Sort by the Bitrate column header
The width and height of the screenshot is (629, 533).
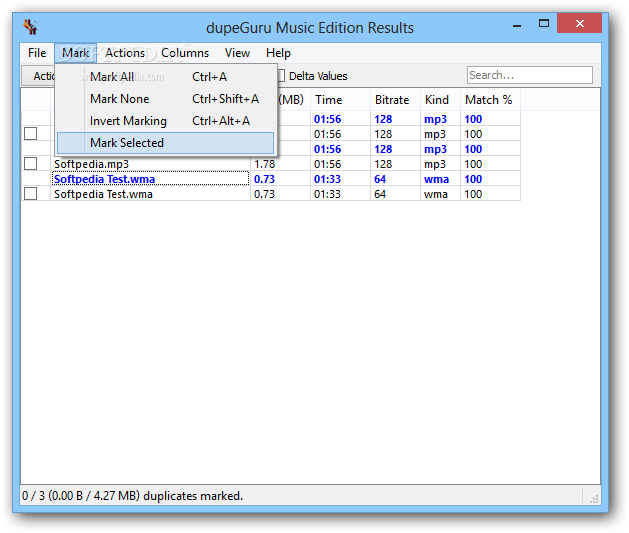[395, 99]
